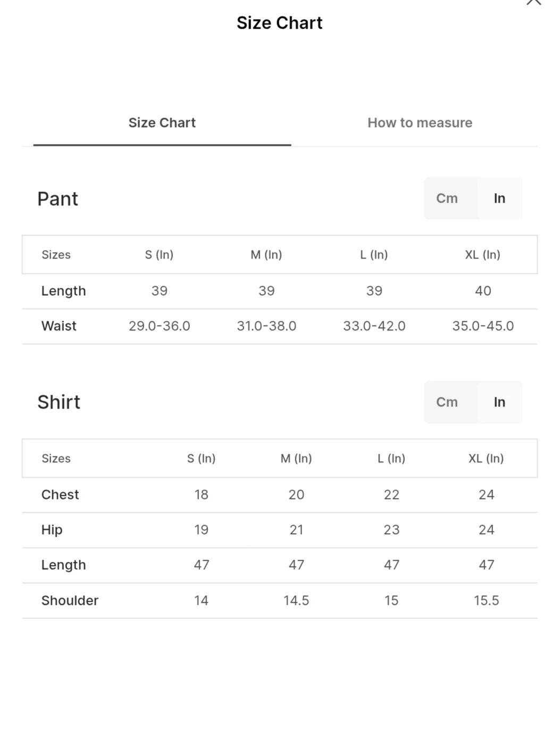The height and width of the screenshot is (747, 560).
Task: Click the Shirt table M (In) column header
Action: pos(296,459)
